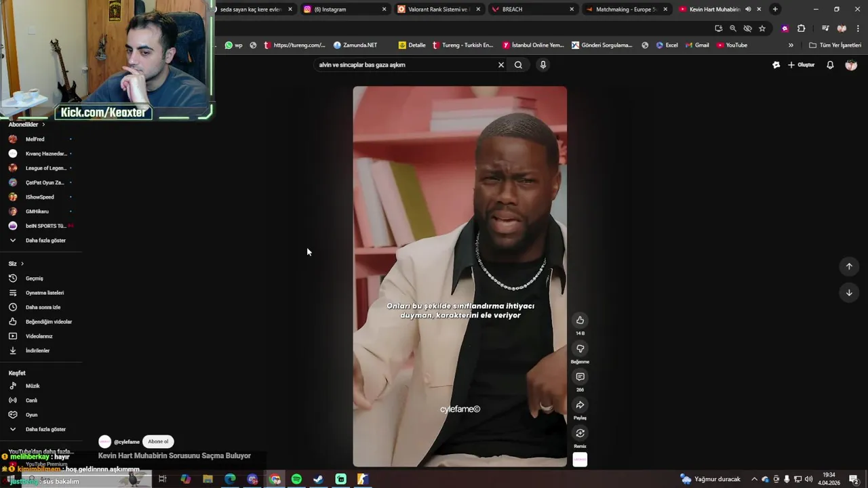Open Steam from the taskbar
The height and width of the screenshot is (488, 868).
(318, 479)
